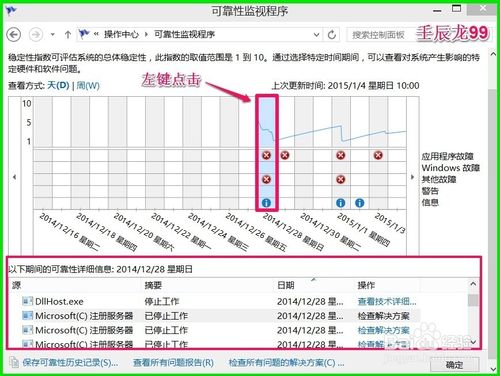The height and width of the screenshot is (376, 500).
Task: Open the 操作中心 breadcrumb
Action: [121, 34]
